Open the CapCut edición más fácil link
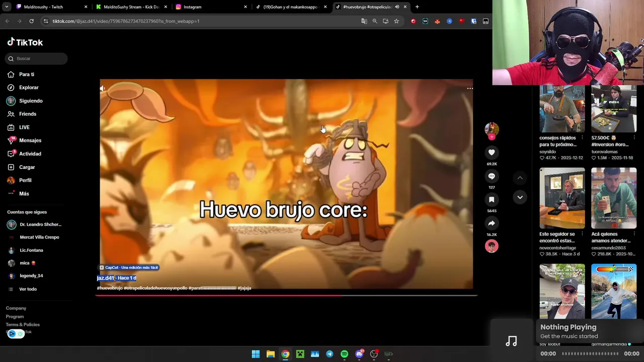The width and height of the screenshot is (644, 362). [x=129, y=267]
